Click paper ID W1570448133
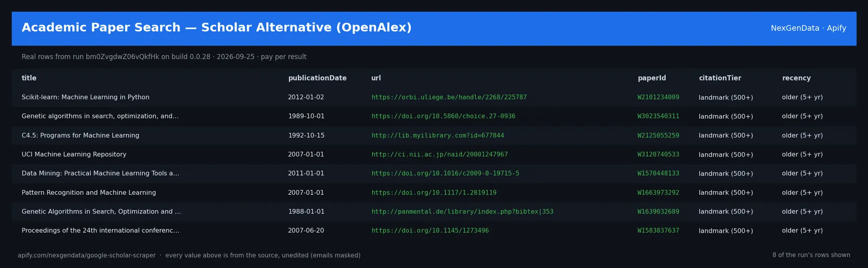Screen dimensions: 868x268 pyautogui.click(x=658, y=174)
